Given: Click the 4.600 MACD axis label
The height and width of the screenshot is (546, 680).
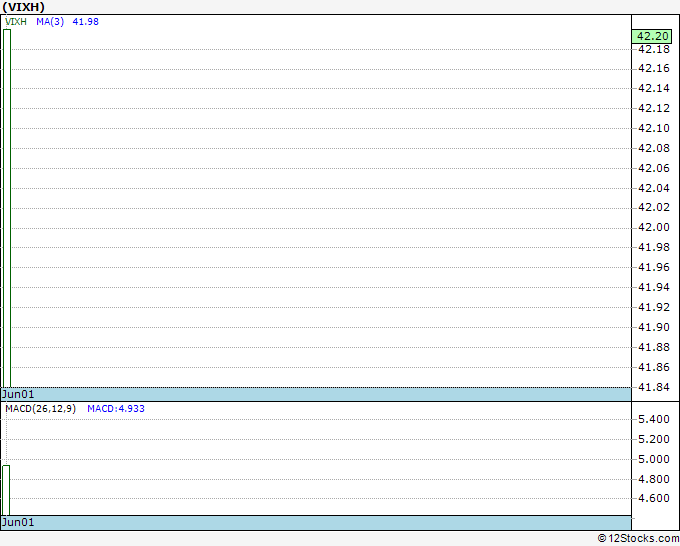Looking at the screenshot, I should 654,498.
